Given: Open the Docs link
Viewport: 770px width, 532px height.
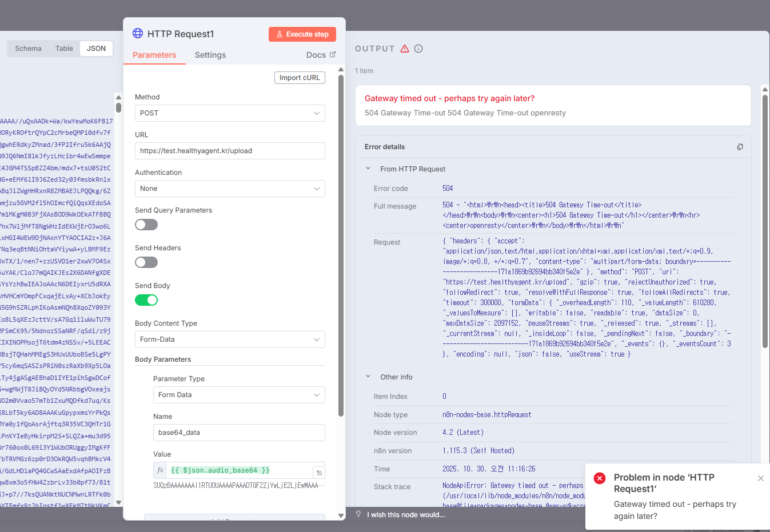Looking at the screenshot, I should click(321, 55).
